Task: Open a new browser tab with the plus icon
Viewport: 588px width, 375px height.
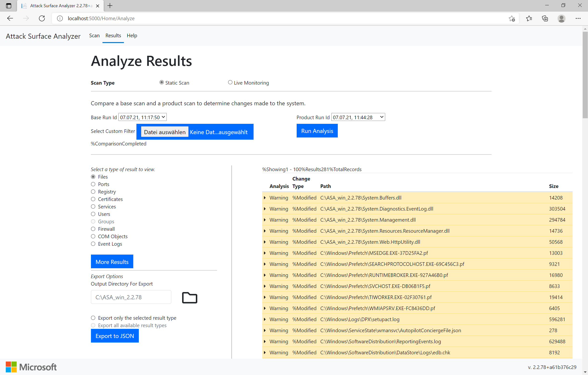Action: click(110, 6)
